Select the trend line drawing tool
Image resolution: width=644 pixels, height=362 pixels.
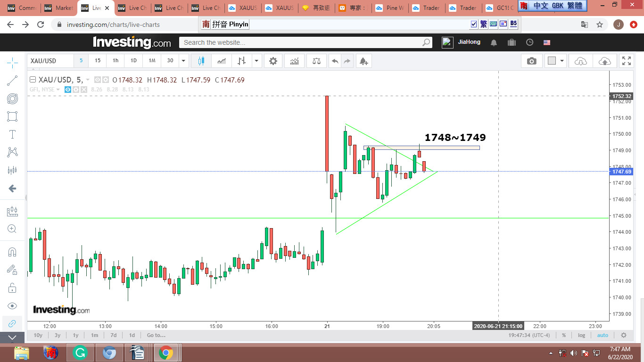coord(12,81)
